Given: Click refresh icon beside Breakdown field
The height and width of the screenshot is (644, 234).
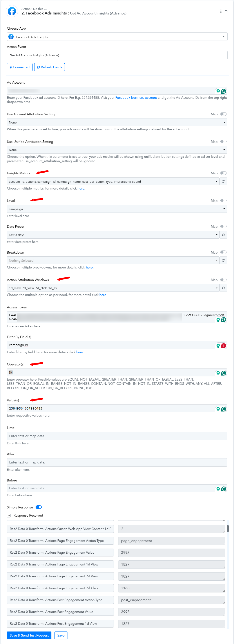Looking at the screenshot, I should pyautogui.click(x=223, y=261).
